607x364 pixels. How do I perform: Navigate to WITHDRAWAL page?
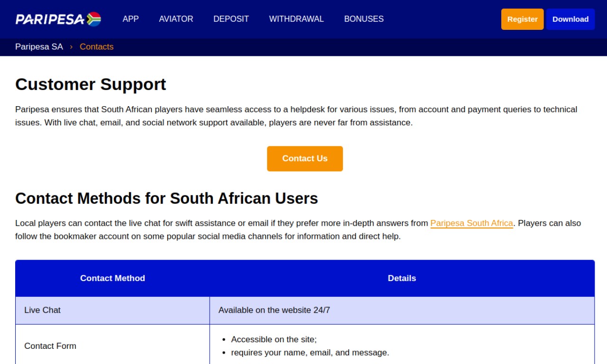(x=296, y=19)
